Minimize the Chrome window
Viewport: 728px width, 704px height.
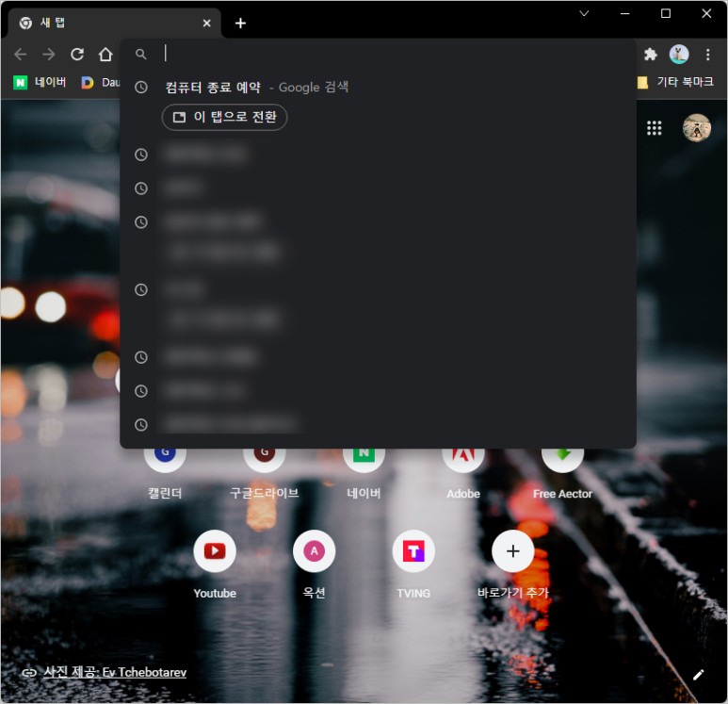[625, 13]
